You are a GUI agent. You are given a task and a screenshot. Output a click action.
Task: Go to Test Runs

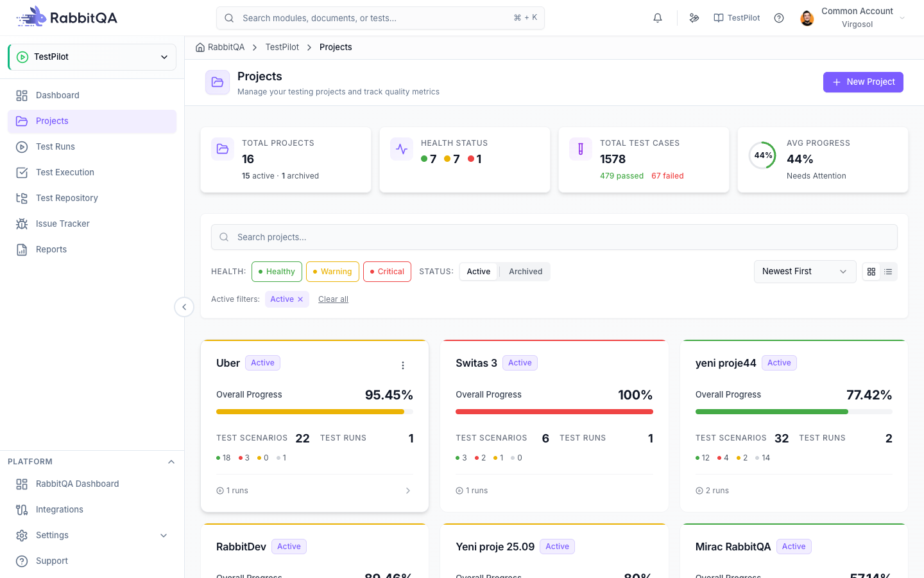coord(92,147)
